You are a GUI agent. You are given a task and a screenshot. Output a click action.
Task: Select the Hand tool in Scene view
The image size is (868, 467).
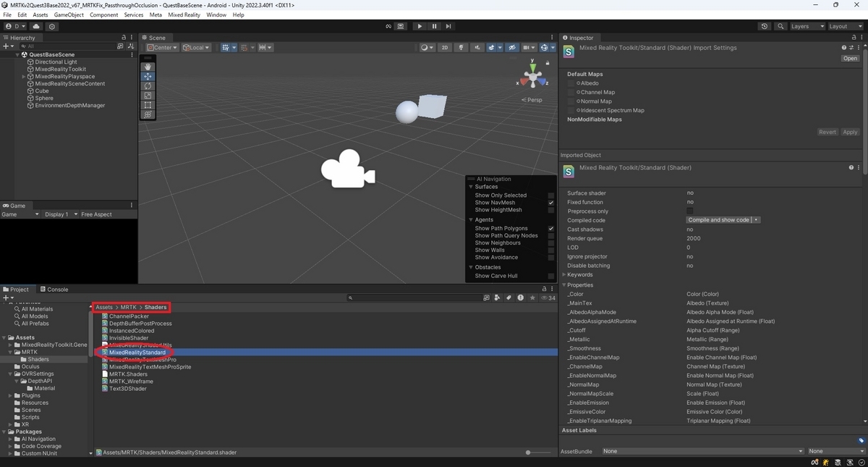[x=148, y=67]
